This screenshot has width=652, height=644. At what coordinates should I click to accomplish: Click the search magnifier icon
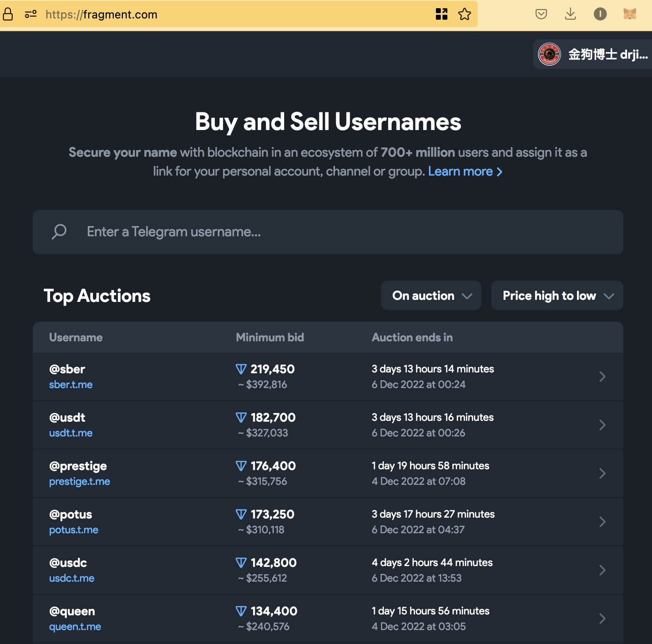click(59, 232)
